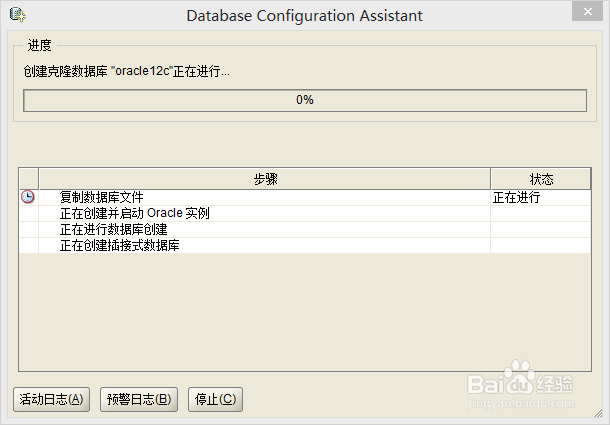The width and height of the screenshot is (610, 425).
Task: Close the Database Configuration Assistant window
Action: (x=587, y=12)
